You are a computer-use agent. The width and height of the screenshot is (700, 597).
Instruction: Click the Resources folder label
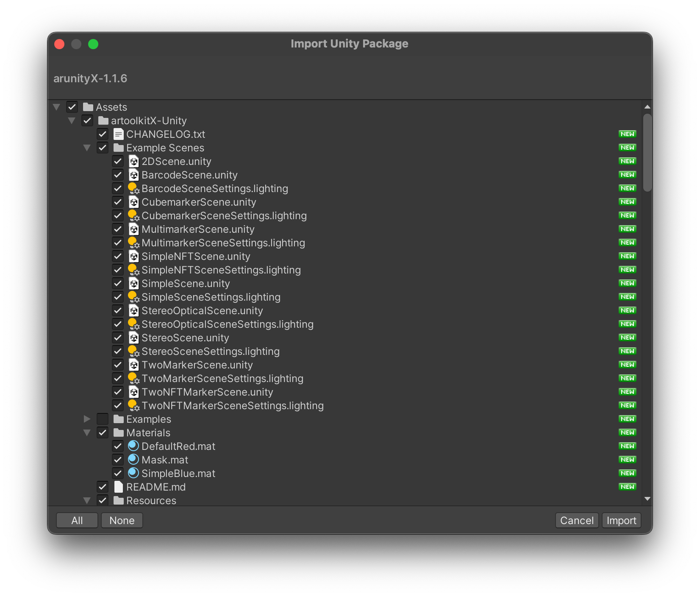click(x=151, y=500)
